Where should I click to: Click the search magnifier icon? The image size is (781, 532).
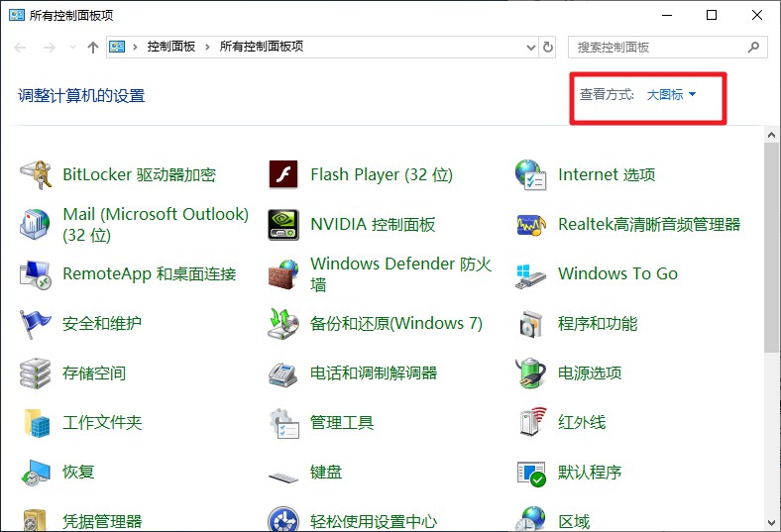coord(753,48)
